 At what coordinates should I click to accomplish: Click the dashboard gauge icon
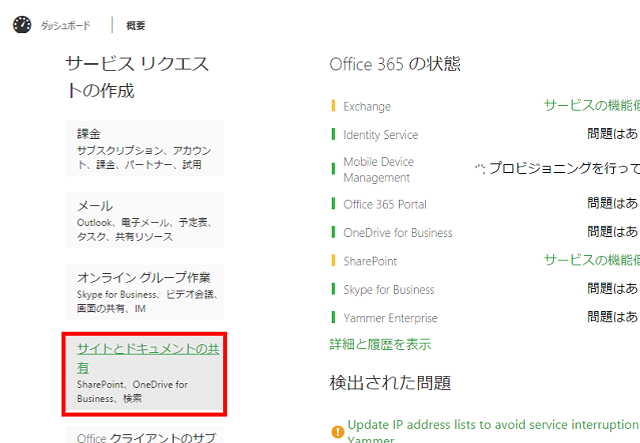(22, 25)
